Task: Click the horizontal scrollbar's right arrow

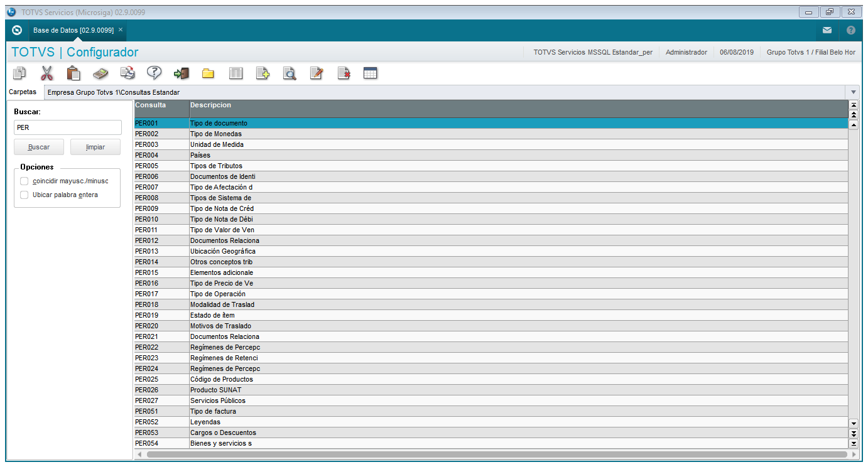Action: coord(853,454)
